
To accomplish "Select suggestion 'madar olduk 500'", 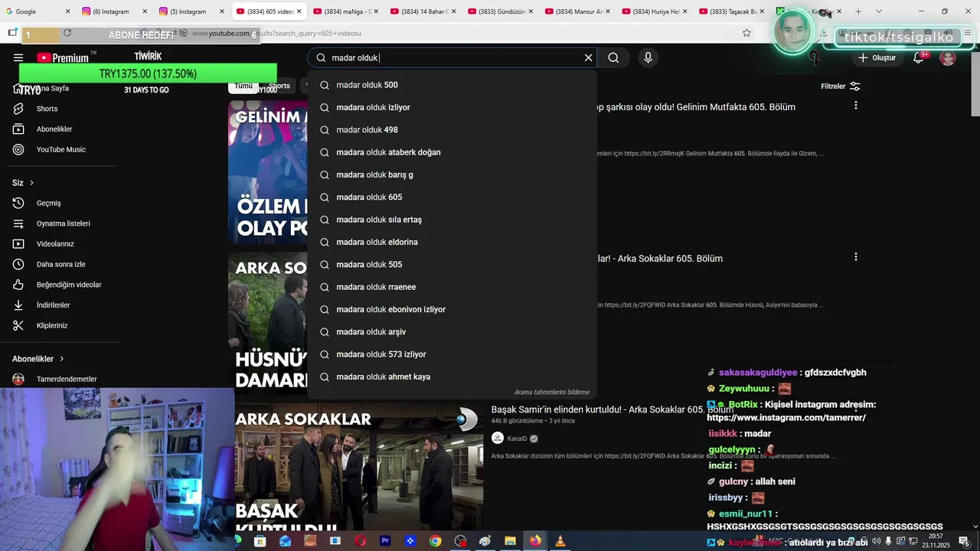I will 452,85.
